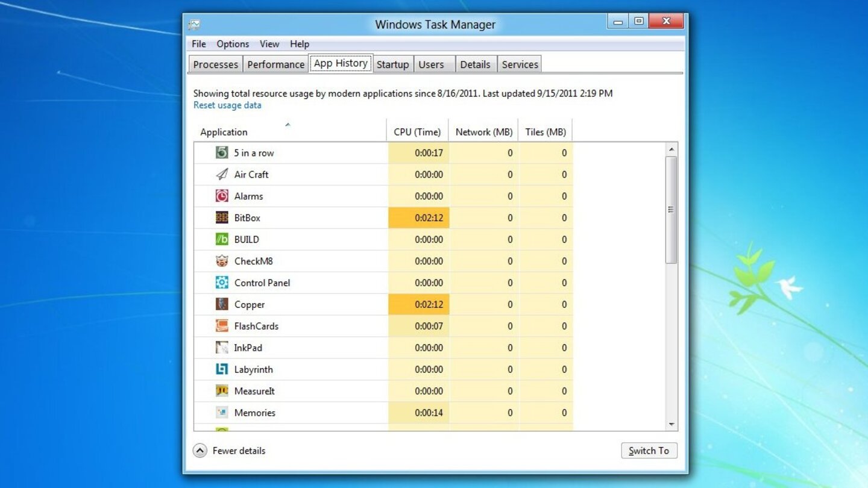Select the 5 in a row text
This screenshot has width=868, height=488.
254,153
